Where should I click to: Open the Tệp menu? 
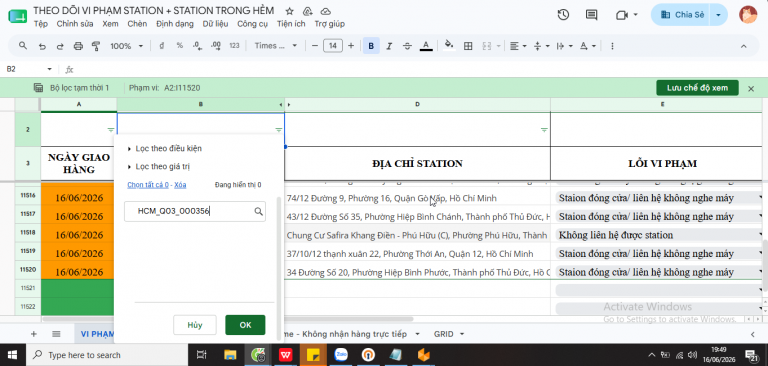pyautogui.click(x=41, y=24)
